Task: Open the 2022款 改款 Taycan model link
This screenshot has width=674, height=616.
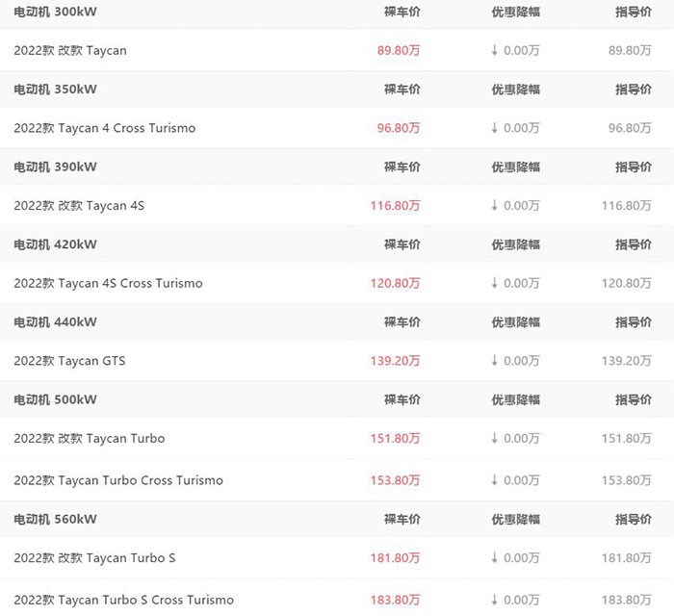Action: click(x=70, y=51)
